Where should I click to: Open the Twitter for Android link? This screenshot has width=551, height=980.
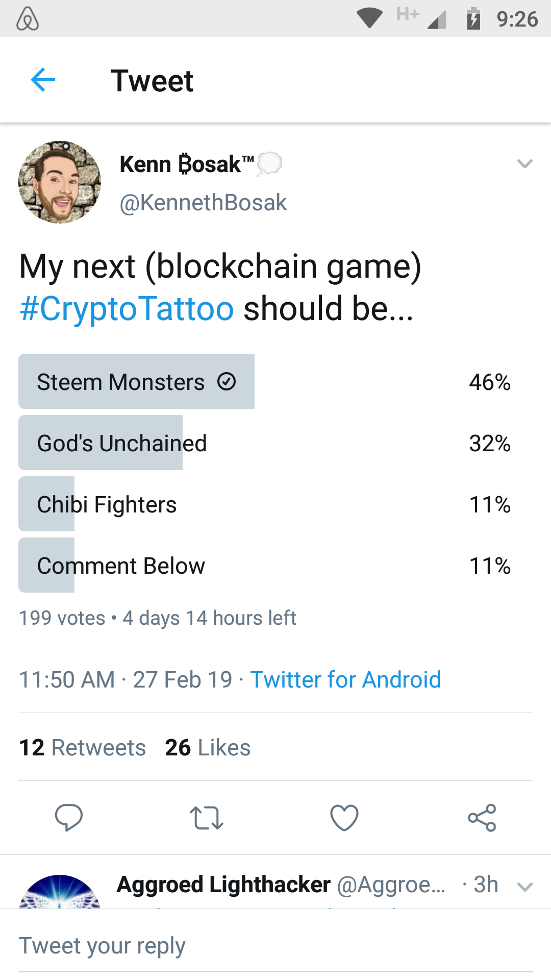click(x=345, y=680)
